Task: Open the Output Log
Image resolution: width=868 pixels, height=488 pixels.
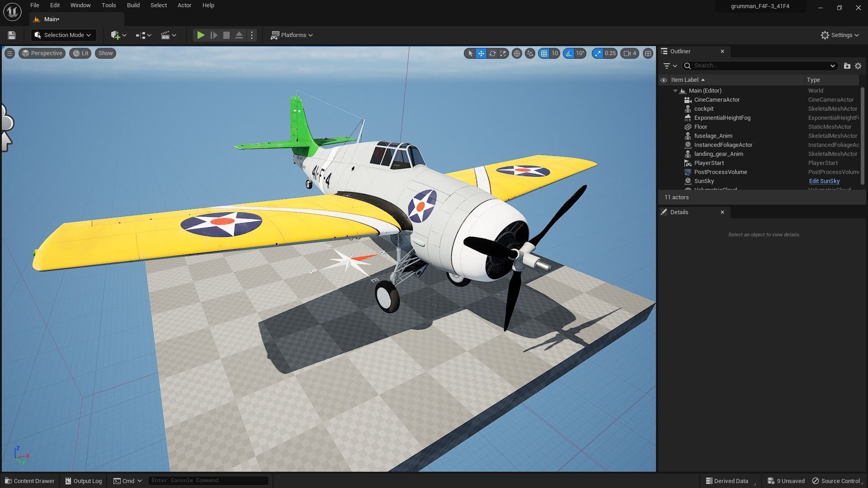Action: point(84,481)
